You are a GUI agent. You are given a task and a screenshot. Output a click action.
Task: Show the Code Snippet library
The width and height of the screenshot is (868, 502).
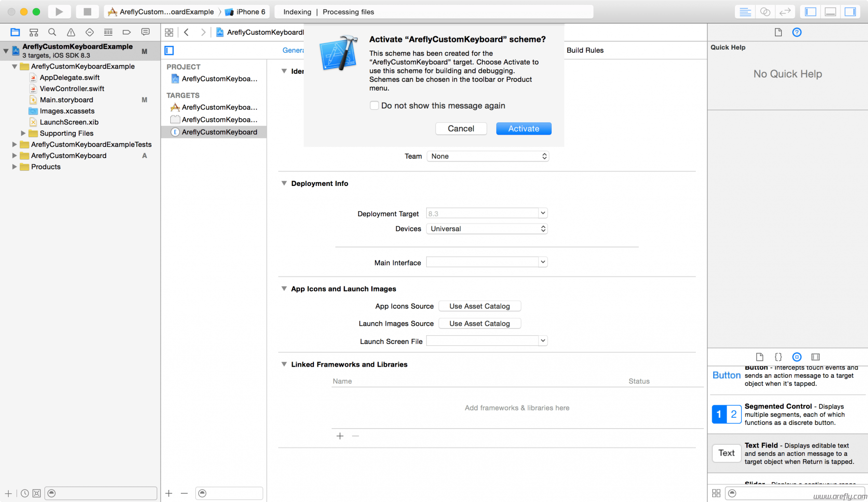click(778, 357)
